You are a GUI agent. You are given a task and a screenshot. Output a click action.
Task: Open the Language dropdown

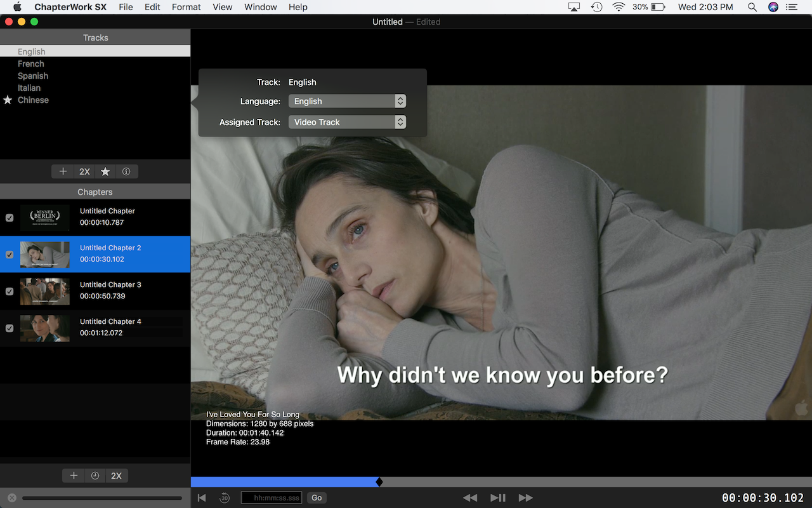pos(347,101)
